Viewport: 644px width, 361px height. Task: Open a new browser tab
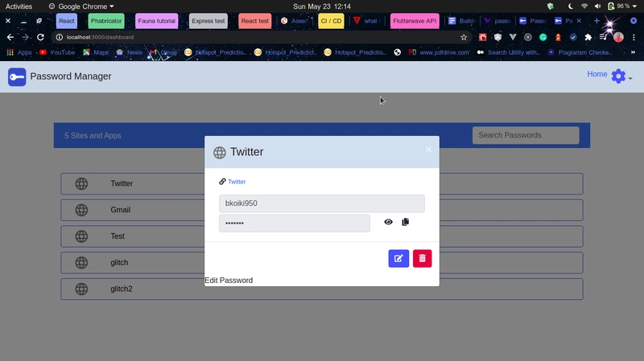597,21
